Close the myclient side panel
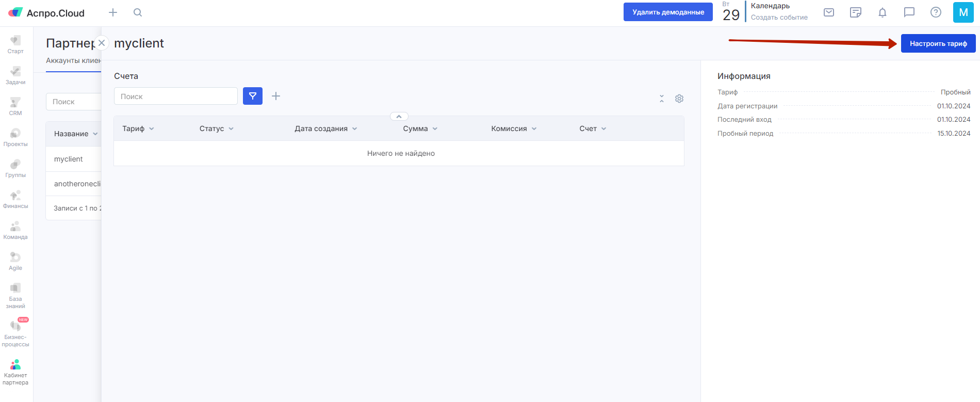The height and width of the screenshot is (402, 980). click(102, 43)
